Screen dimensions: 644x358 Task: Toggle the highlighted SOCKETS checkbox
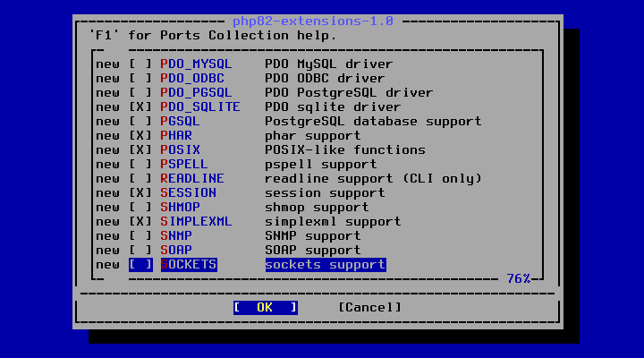tap(140, 265)
